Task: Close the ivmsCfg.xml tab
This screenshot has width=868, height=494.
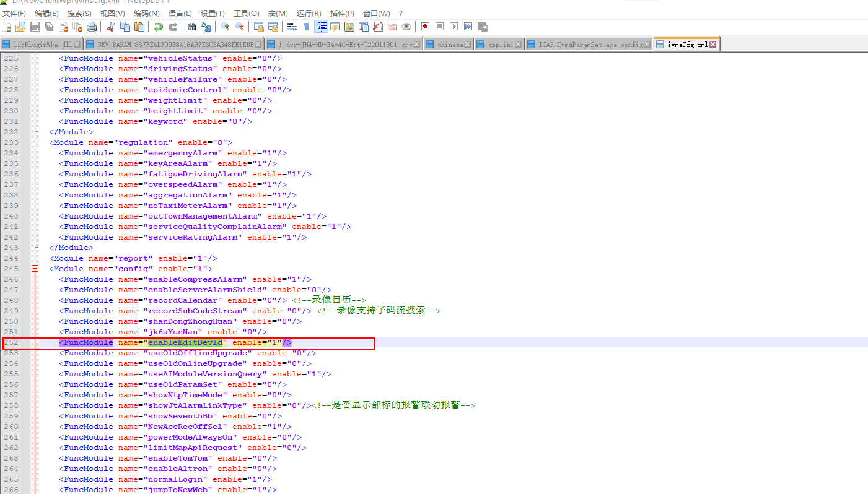Action: (x=713, y=45)
